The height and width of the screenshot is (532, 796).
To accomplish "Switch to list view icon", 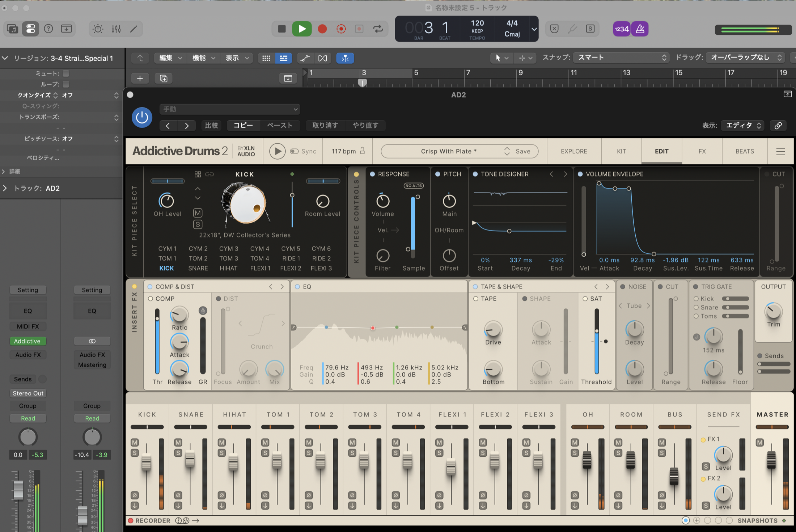I will [x=284, y=58].
